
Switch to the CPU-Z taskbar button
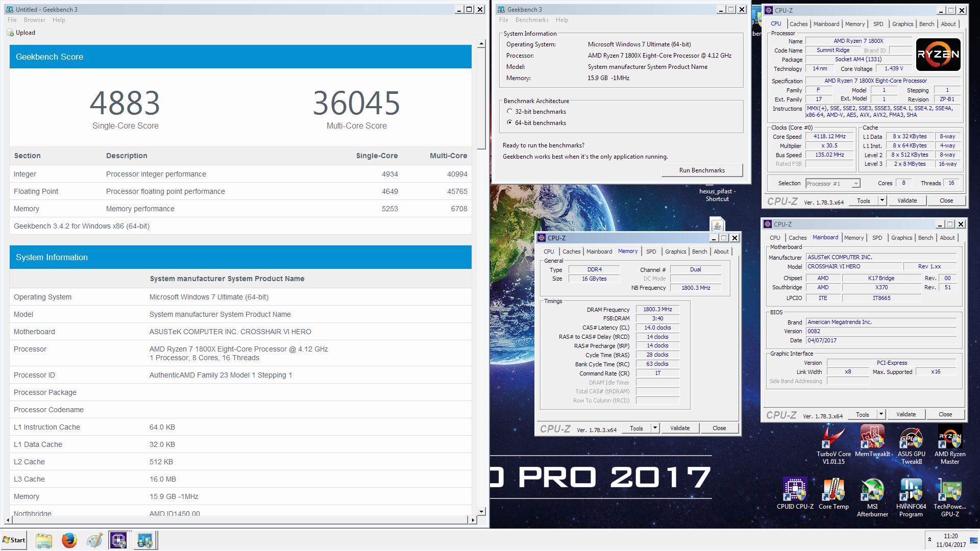pyautogui.click(x=118, y=540)
